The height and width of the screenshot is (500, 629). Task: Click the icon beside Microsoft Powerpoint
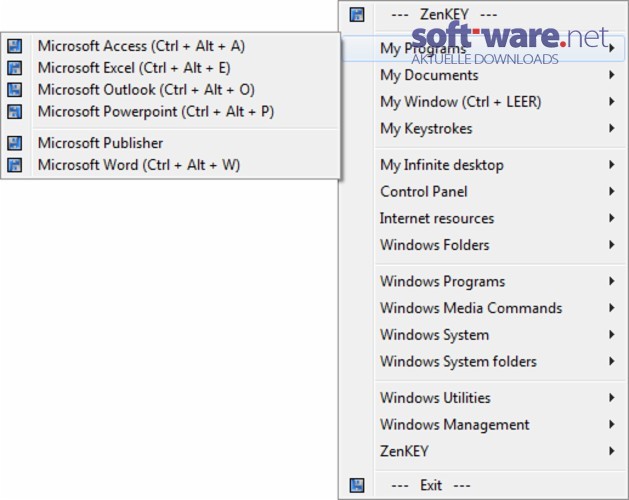[x=15, y=112]
